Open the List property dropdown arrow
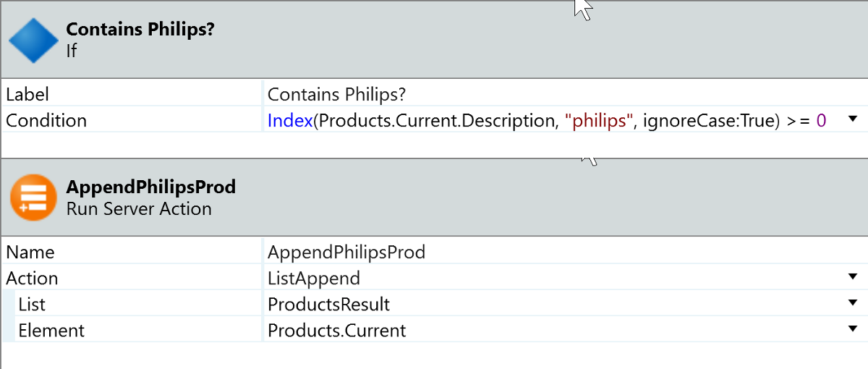The image size is (868, 369). 852,304
